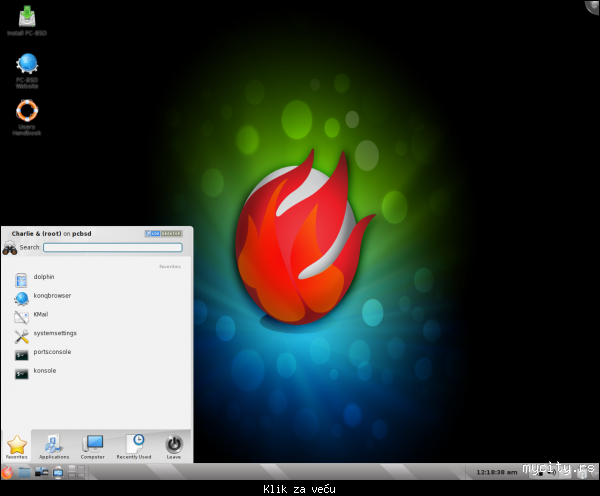Viewport: 600px width, 496px height.
Task: Click the 'dolphin' label text
Action: coord(44,277)
